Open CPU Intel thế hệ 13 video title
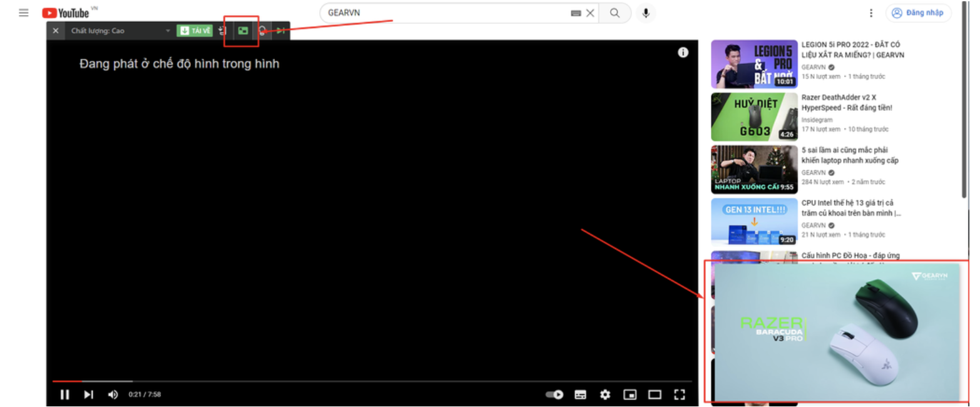The width and height of the screenshot is (980, 407). (x=851, y=208)
